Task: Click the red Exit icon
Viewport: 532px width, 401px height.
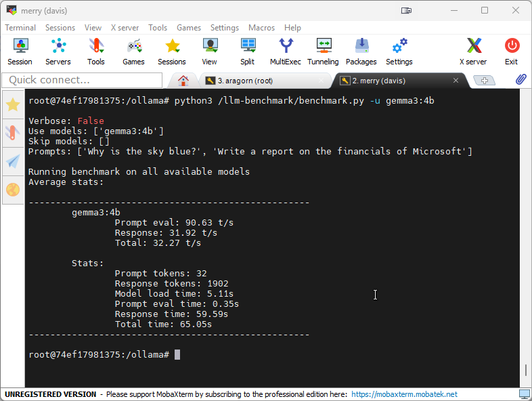Action: (x=511, y=51)
